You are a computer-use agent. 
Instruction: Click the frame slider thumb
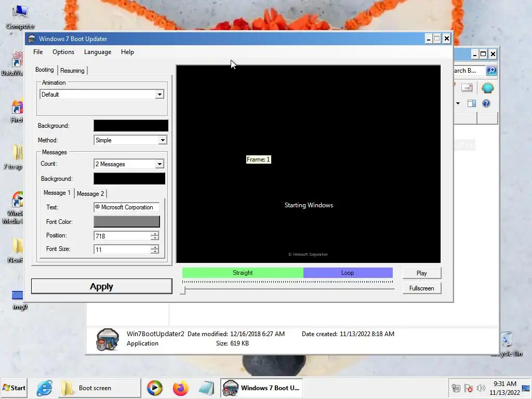click(x=183, y=290)
